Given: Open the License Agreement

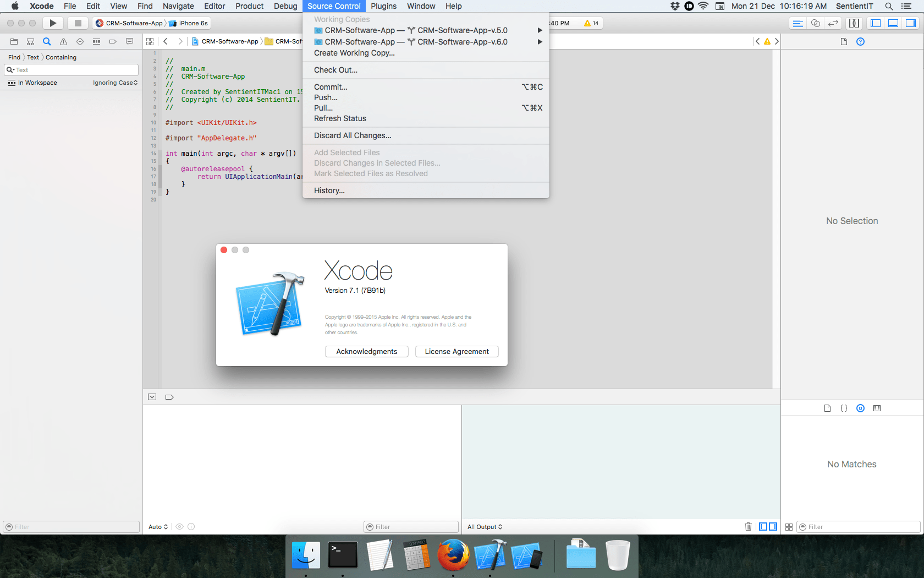Looking at the screenshot, I should click(x=457, y=351).
